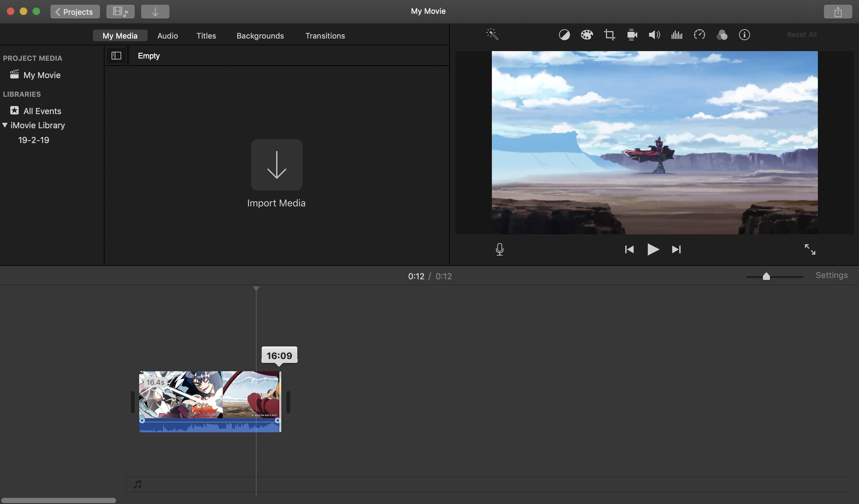The height and width of the screenshot is (504, 859).
Task: Toggle fullscreen playback with arrows icon
Action: 810,249
